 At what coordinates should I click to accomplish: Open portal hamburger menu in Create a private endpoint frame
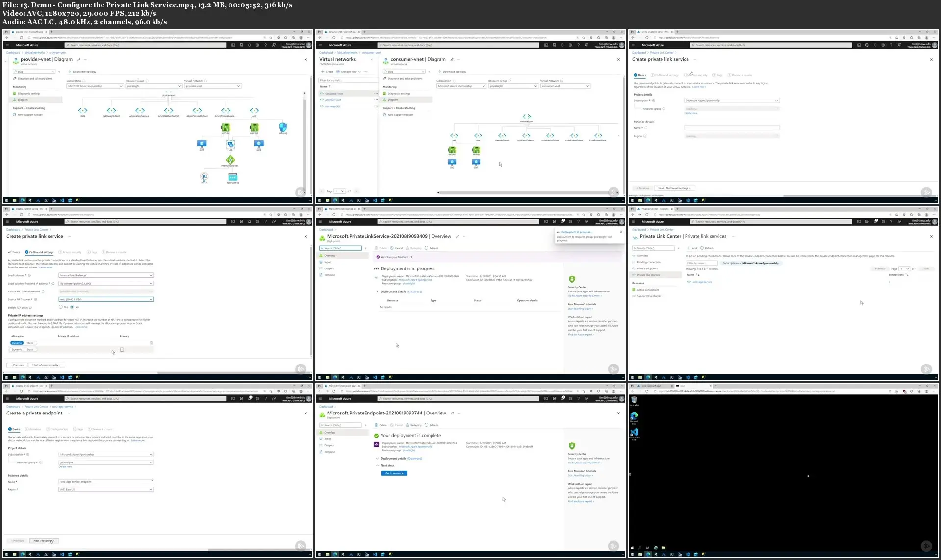click(8, 398)
